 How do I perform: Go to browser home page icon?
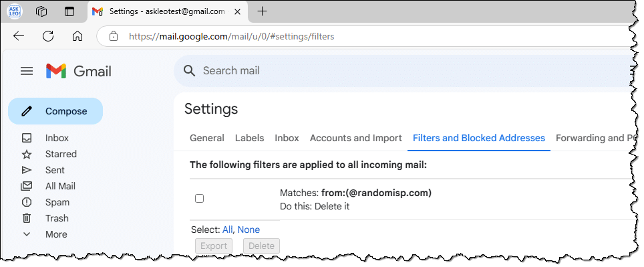pos(77,36)
